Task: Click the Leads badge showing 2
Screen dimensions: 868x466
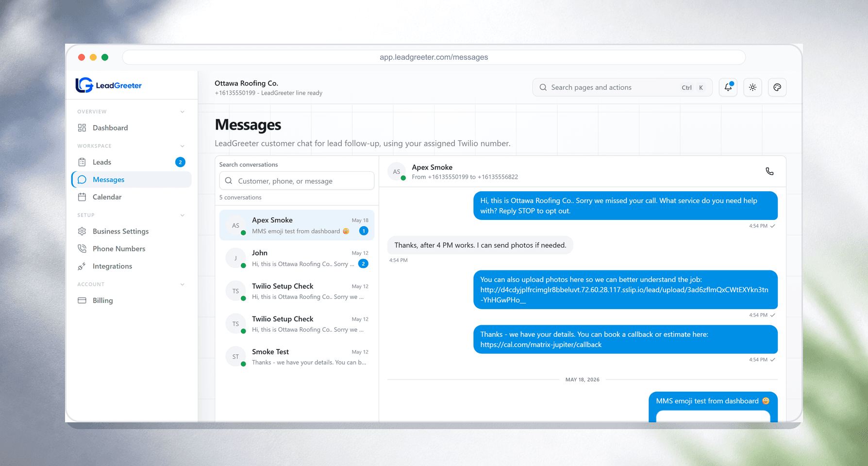Action: click(x=180, y=162)
